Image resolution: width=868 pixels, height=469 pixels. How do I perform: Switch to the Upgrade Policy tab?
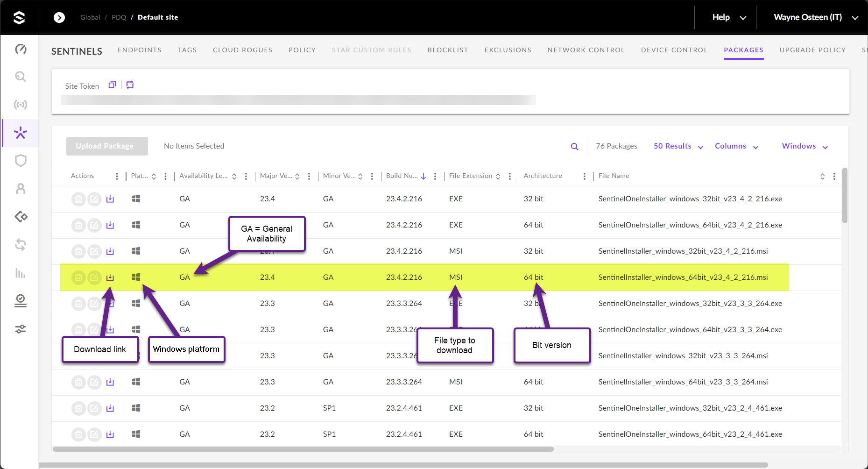[812, 50]
